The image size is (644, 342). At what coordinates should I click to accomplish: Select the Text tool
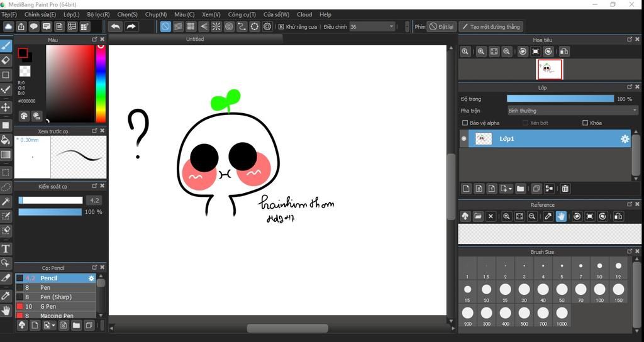pyautogui.click(x=6, y=249)
